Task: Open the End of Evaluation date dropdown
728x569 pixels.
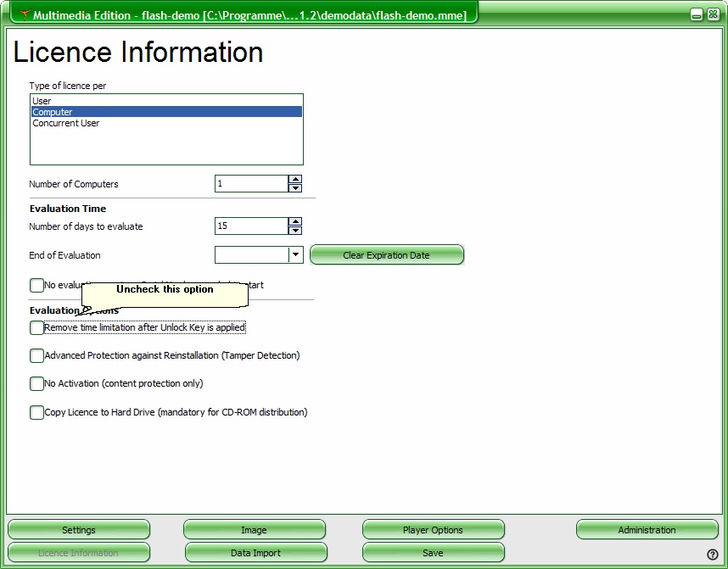Action: (x=295, y=254)
